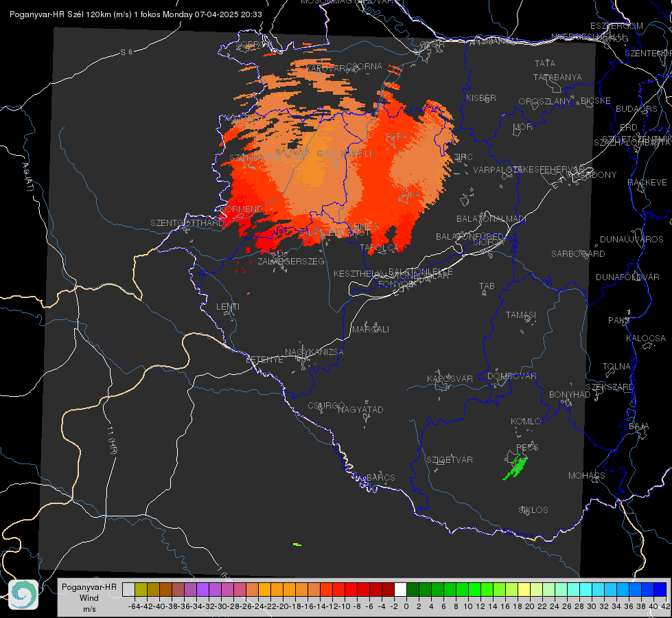This screenshot has width=672, height=618.
Task: Click the SZIGETVAR label
Action: [450, 460]
